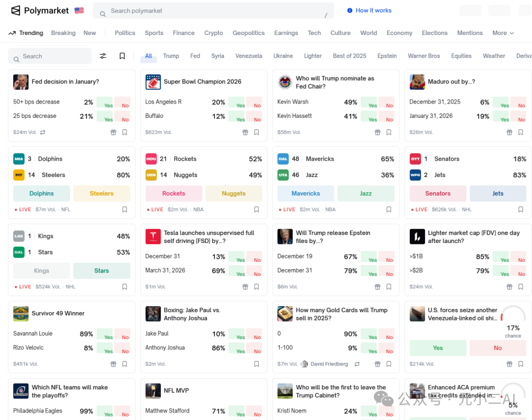Filter markets by Best of 2025

[x=349, y=56]
